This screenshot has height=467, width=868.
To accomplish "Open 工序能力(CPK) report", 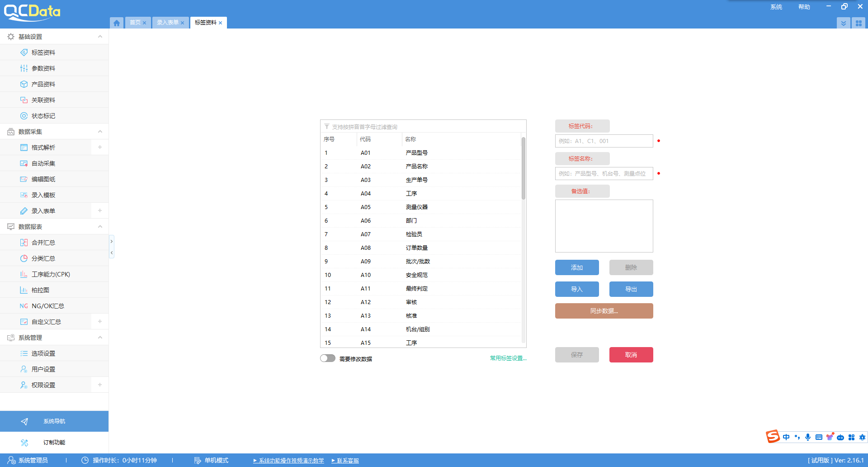I will (51, 274).
